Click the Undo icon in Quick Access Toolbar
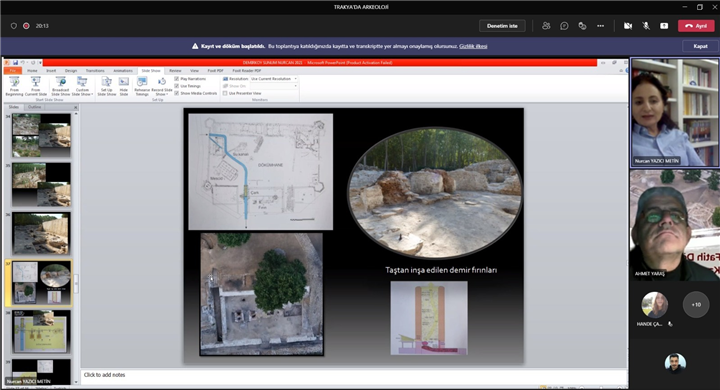The width and height of the screenshot is (720, 390). coord(22,62)
